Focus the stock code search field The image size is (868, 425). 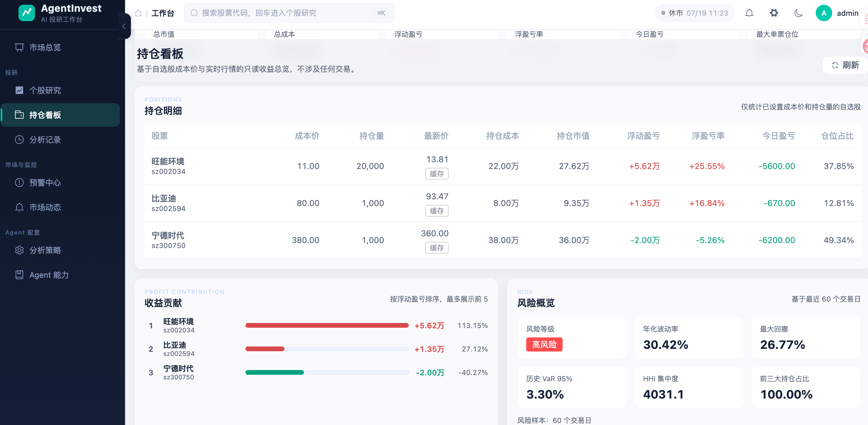click(x=289, y=13)
